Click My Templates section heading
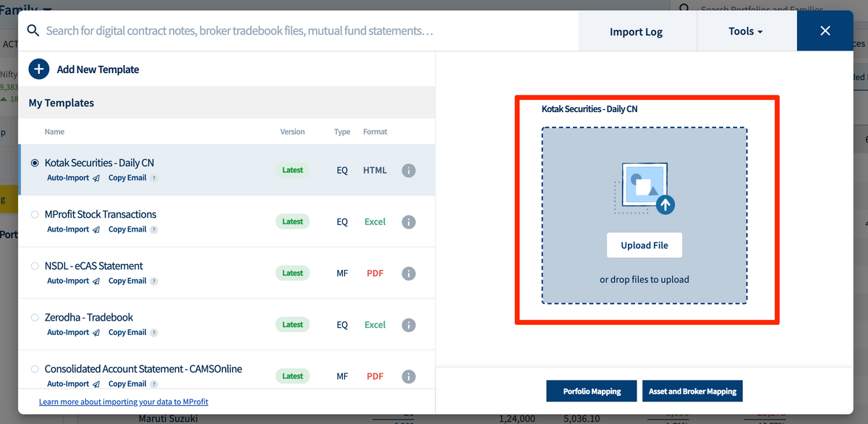Screen dimensions: 868x424 click(x=61, y=103)
